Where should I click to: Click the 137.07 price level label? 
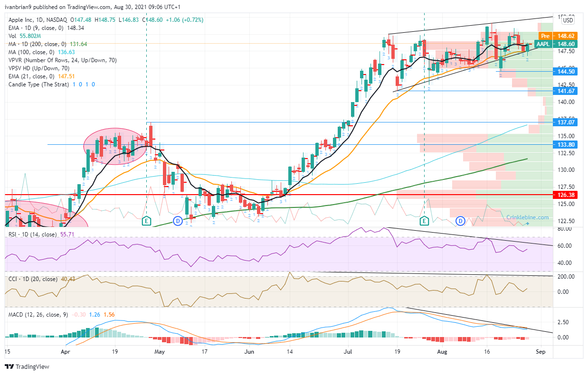click(566, 122)
